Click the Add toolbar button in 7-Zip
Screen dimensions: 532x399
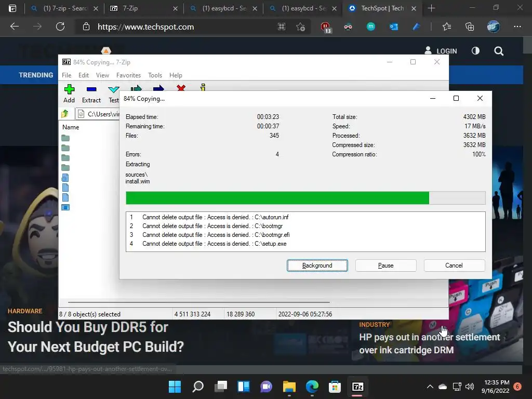69,94
